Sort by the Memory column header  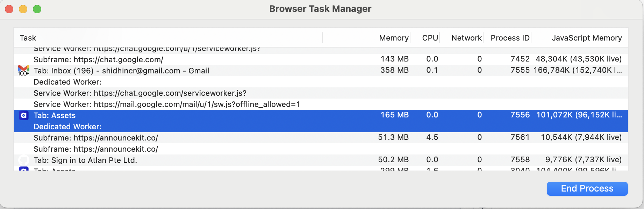tap(394, 38)
